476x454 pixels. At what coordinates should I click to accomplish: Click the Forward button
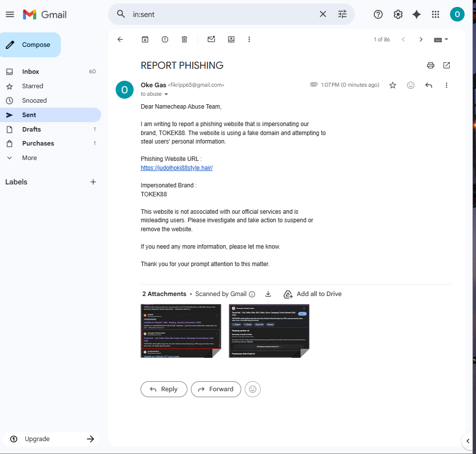click(216, 389)
